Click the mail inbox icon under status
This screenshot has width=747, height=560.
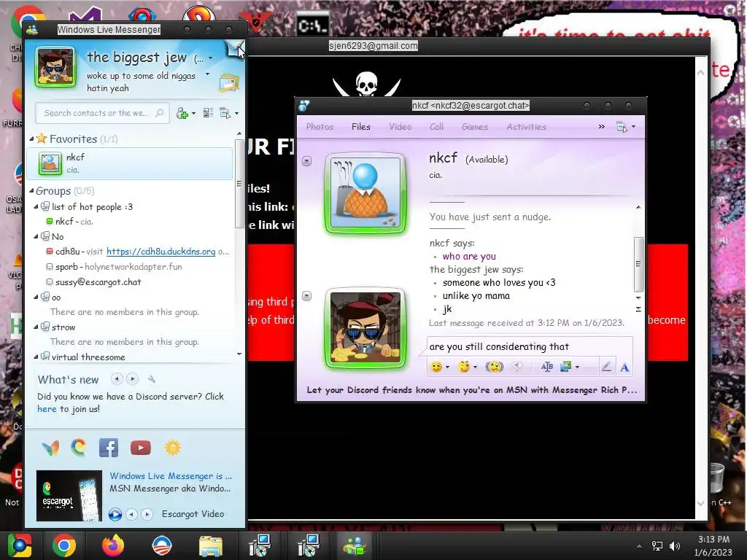[228, 83]
